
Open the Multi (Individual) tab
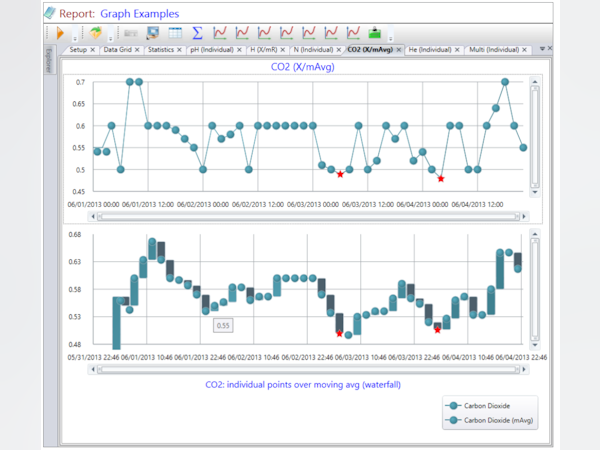[x=494, y=50]
